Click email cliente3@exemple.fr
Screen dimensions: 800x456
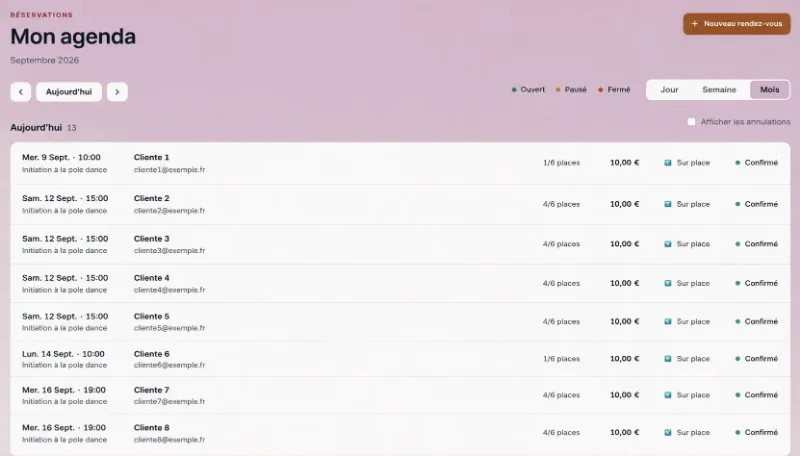(x=169, y=250)
